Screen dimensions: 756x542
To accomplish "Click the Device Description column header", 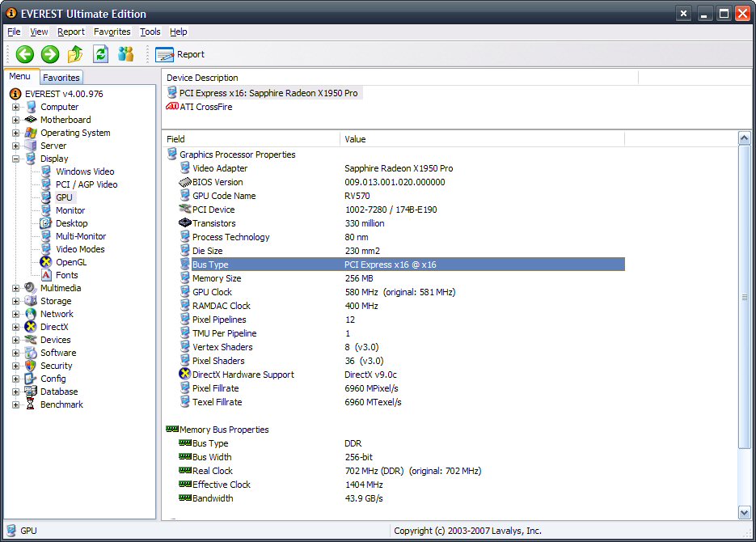I will point(400,78).
